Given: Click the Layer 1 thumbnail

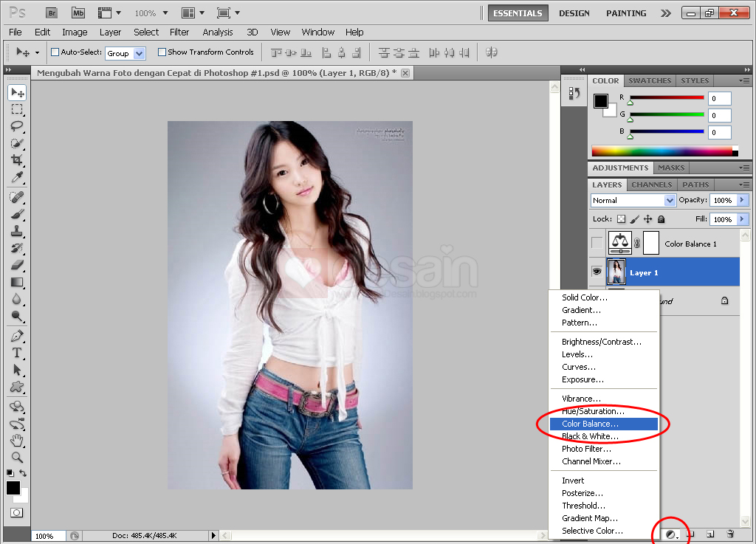Looking at the screenshot, I should click(x=616, y=272).
